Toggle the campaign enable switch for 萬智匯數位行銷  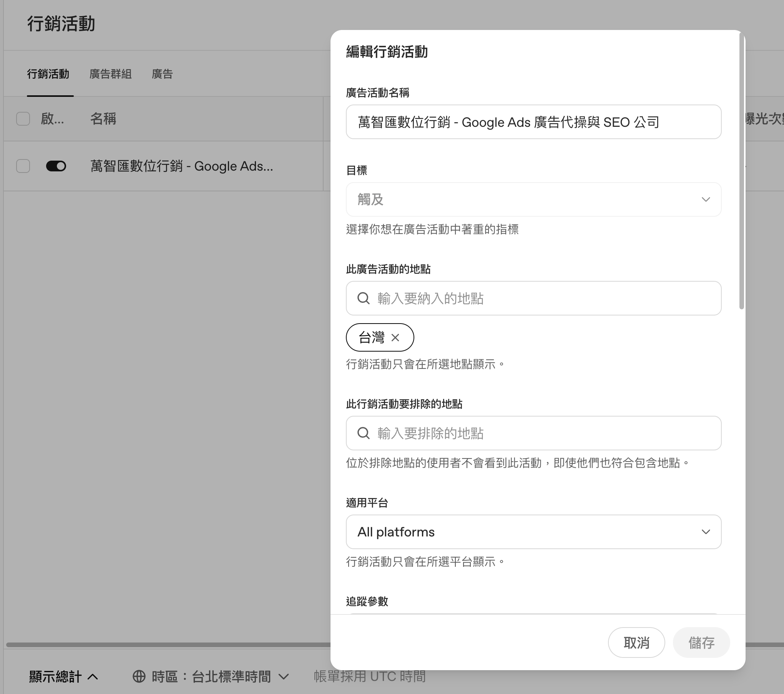coord(56,166)
